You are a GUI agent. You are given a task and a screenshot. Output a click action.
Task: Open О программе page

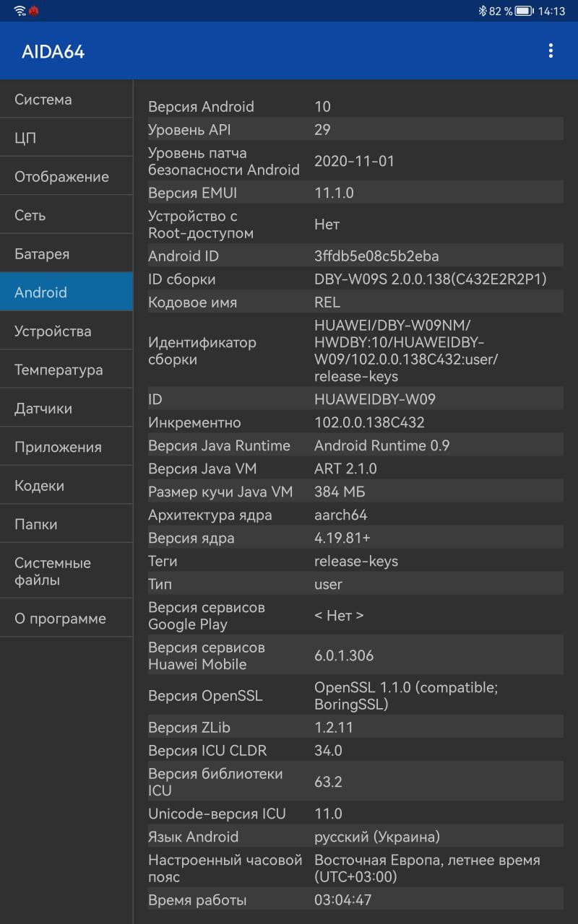coord(66,619)
